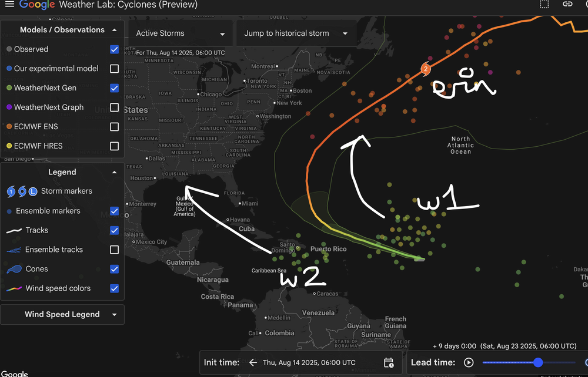Image resolution: width=588 pixels, height=377 pixels.
Task: Toggle the Tracks checkbox
Action: (115, 230)
